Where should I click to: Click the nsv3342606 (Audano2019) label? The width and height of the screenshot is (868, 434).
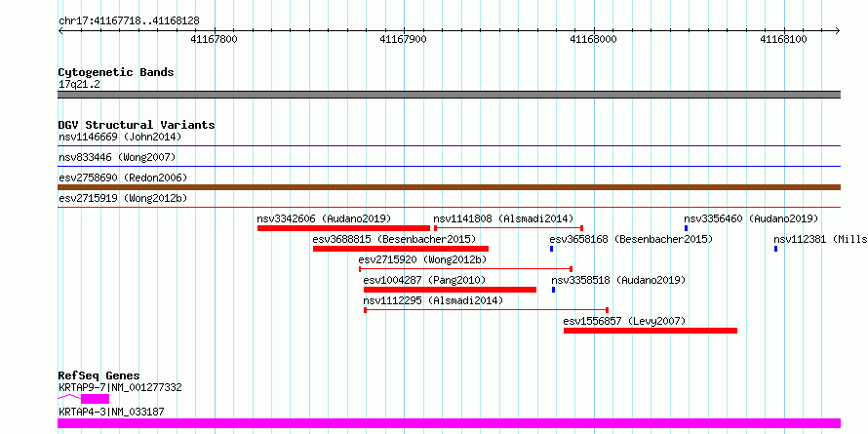coord(324,218)
